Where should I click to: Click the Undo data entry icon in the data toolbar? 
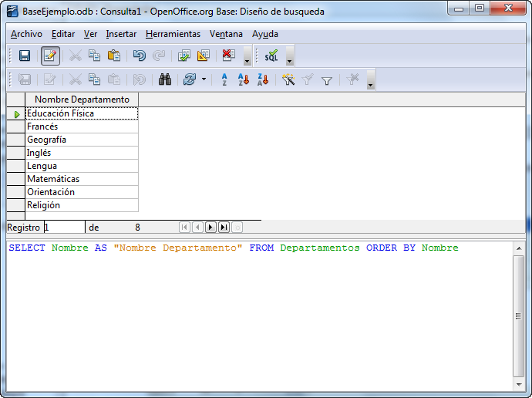point(139,79)
